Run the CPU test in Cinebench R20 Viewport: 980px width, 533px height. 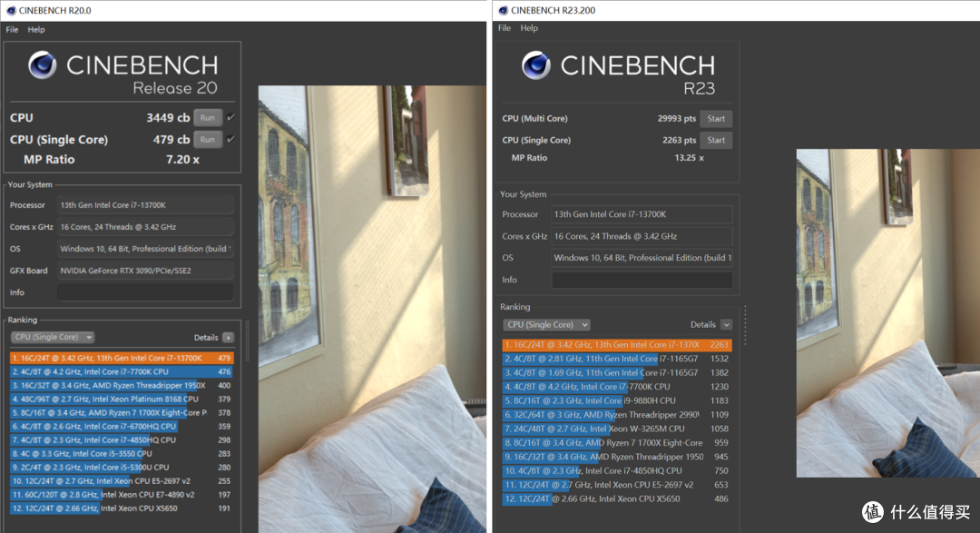[208, 118]
